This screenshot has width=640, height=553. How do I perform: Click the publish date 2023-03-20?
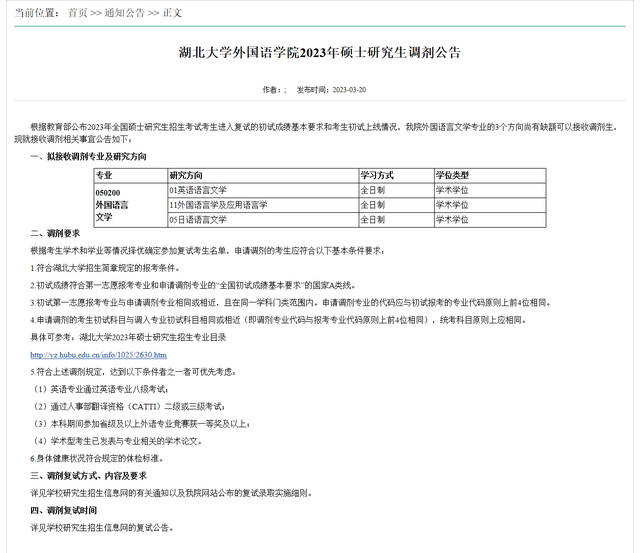[x=349, y=90]
